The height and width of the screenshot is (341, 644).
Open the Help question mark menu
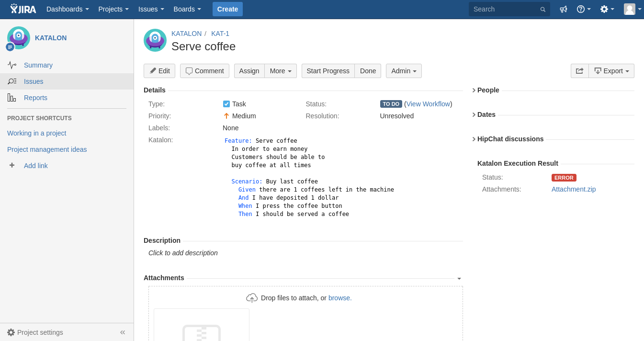584,9
